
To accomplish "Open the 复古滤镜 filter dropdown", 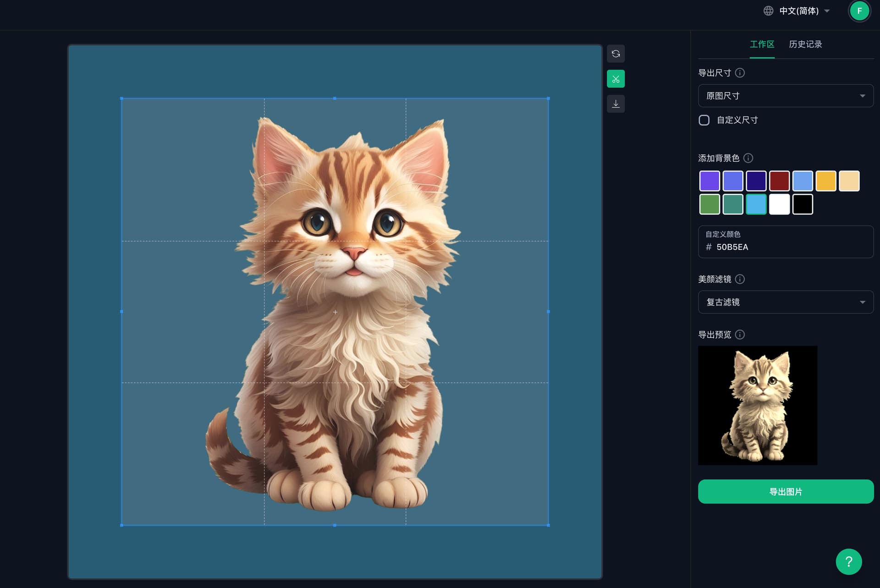I will (786, 302).
